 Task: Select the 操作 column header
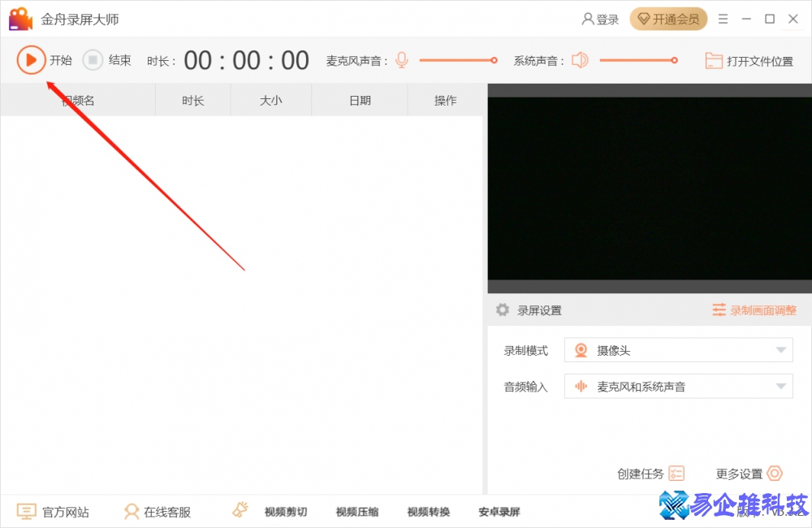tap(445, 99)
